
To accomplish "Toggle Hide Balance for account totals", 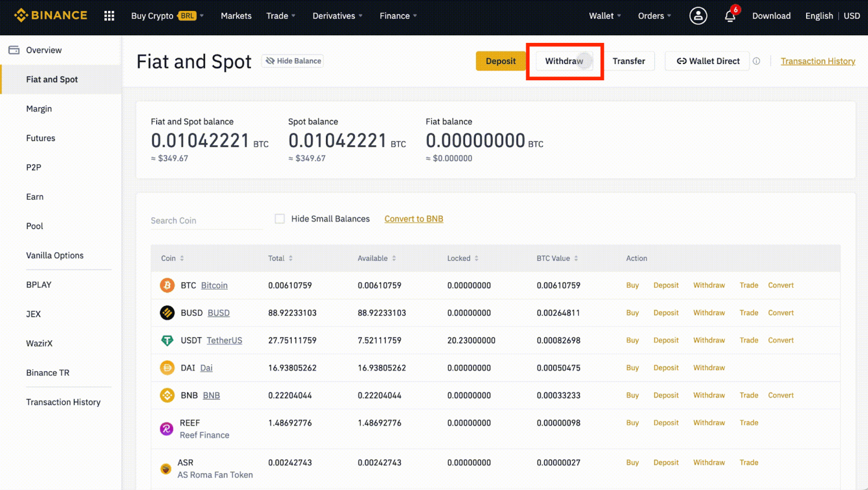I will [292, 61].
